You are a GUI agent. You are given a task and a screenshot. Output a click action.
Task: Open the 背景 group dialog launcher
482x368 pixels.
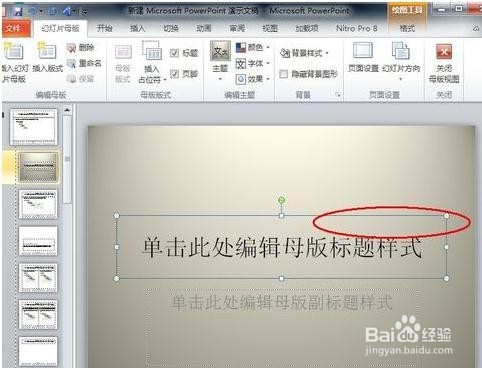(338, 95)
